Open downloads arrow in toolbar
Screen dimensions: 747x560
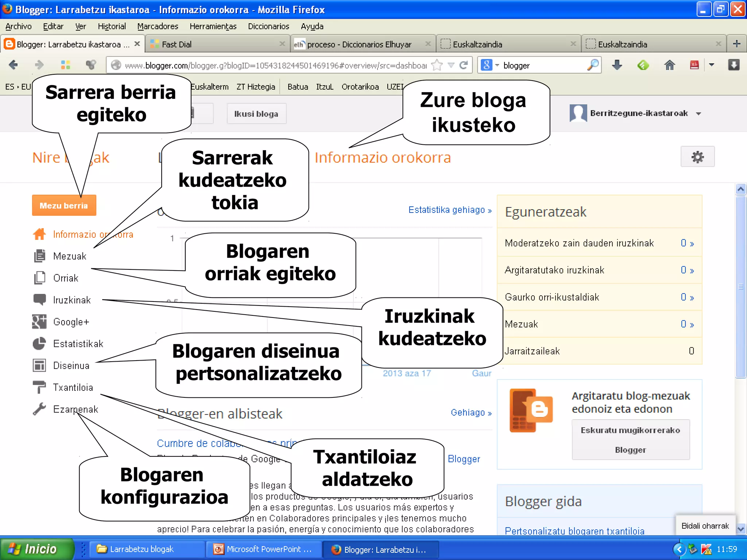tap(617, 65)
